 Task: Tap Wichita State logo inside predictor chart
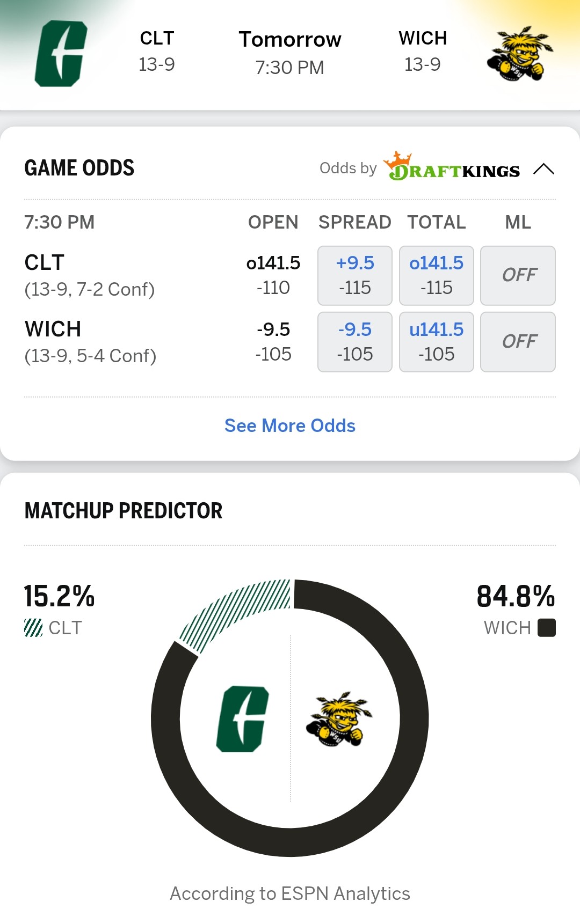[x=339, y=718]
